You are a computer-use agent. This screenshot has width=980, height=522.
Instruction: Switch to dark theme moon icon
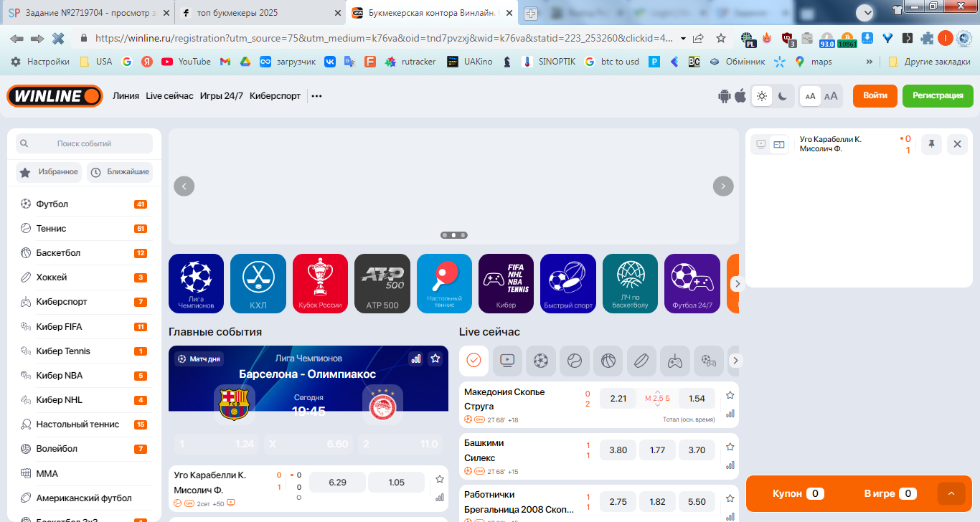(x=783, y=96)
